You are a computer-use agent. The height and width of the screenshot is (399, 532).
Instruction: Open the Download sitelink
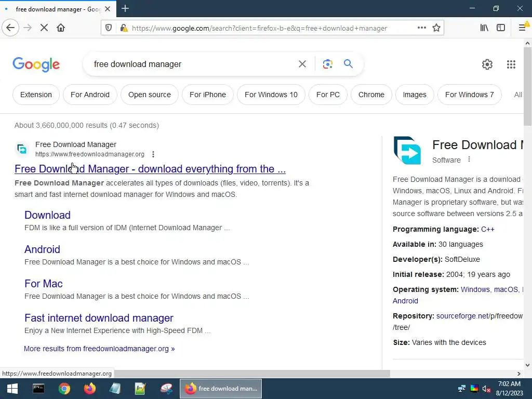(x=47, y=215)
